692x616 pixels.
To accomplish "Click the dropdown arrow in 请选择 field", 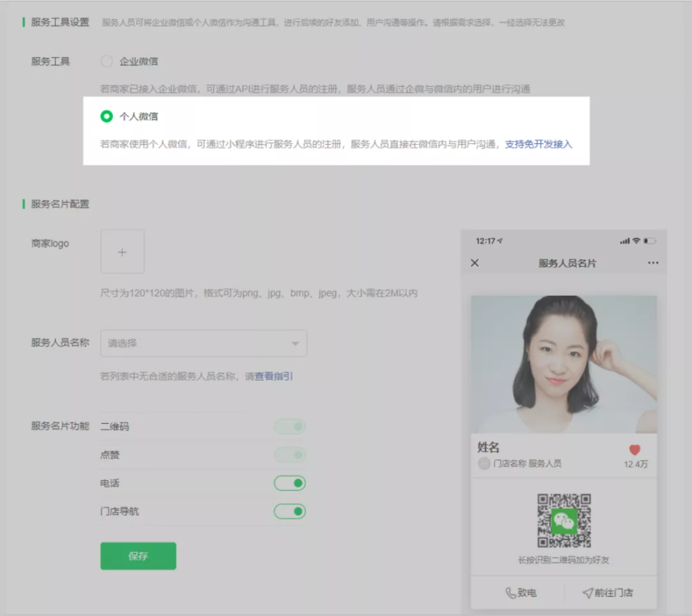I will click(295, 343).
